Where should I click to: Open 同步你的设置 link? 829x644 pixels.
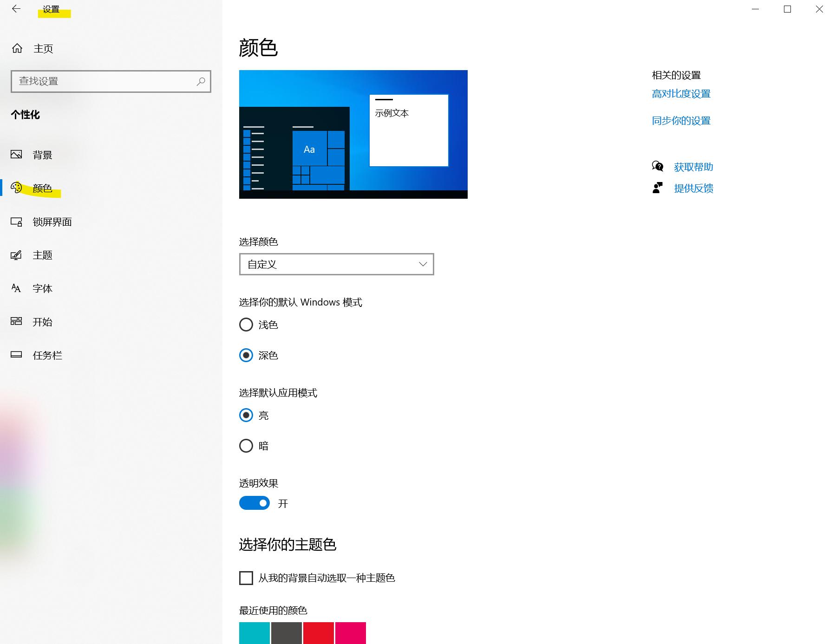pos(681,120)
